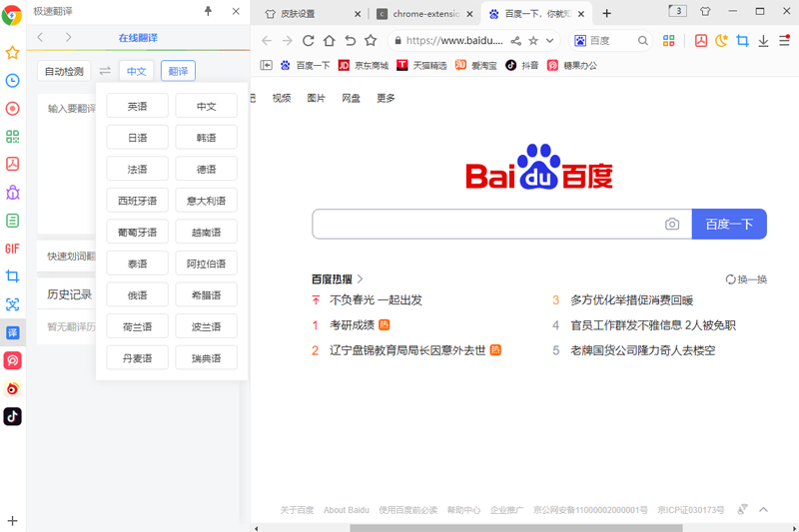Open the skin shirt icon in title bar
The image size is (799, 532).
(x=705, y=11)
